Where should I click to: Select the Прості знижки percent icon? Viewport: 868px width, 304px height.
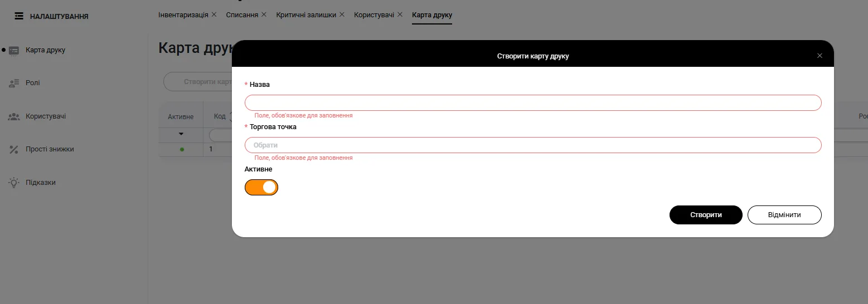14,149
